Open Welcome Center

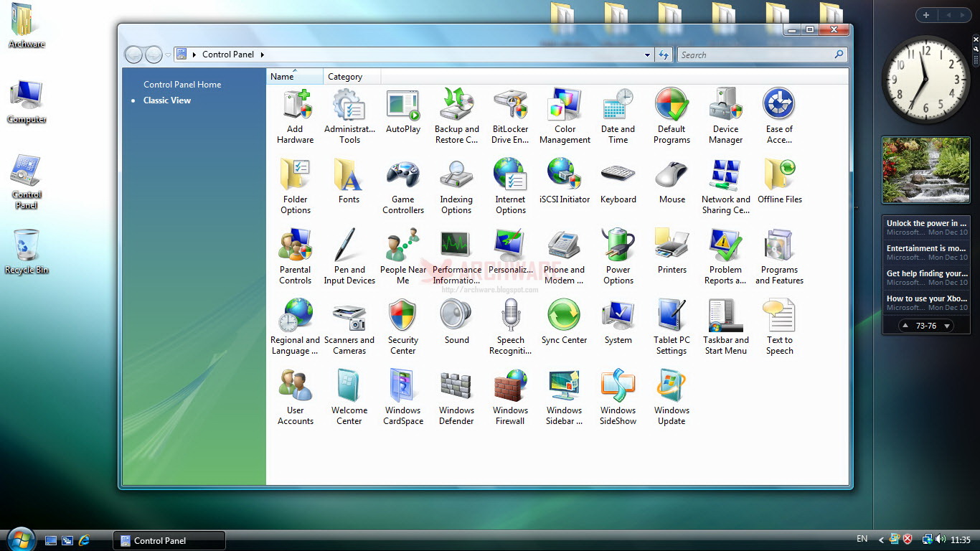click(349, 397)
